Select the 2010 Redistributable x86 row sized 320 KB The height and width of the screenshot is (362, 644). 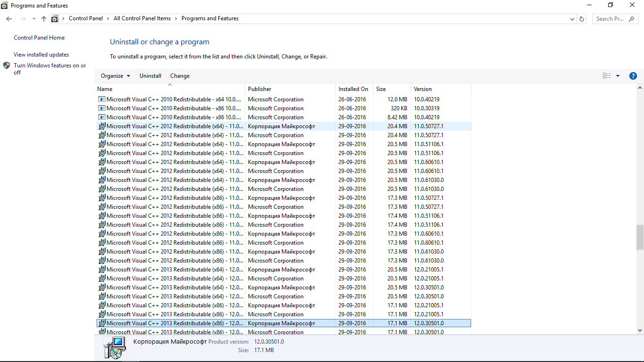coord(283,108)
